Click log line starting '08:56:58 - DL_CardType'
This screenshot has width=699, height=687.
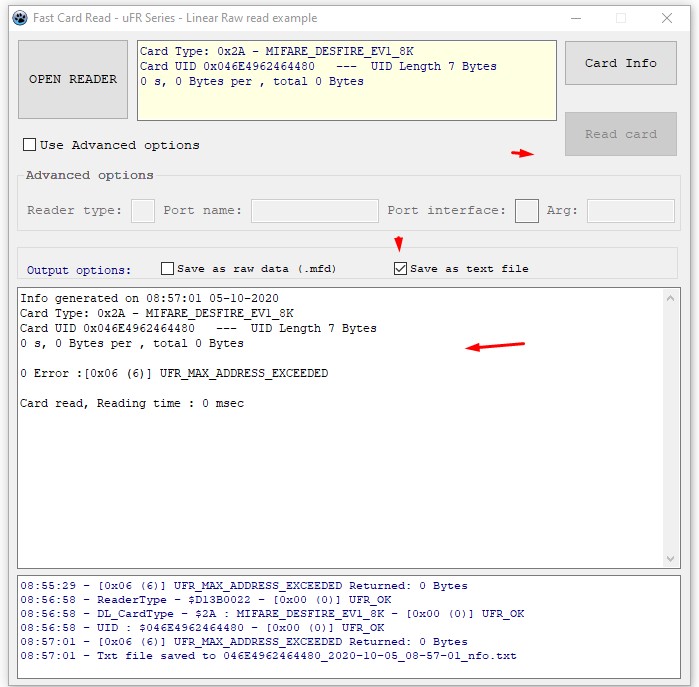pyautogui.click(x=272, y=613)
